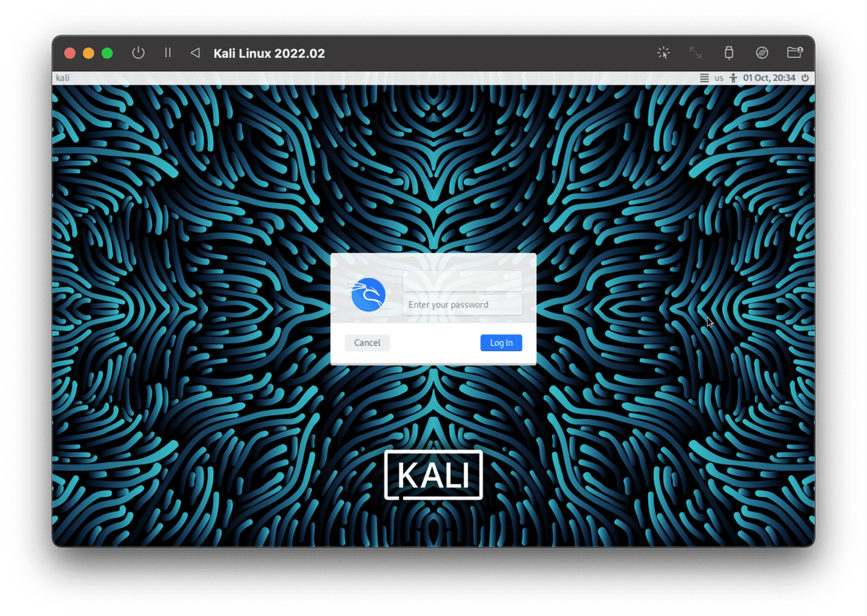Pause the Kali Linux virtual machine
The width and height of the screenshot is (867, 616).
point(168,53)
